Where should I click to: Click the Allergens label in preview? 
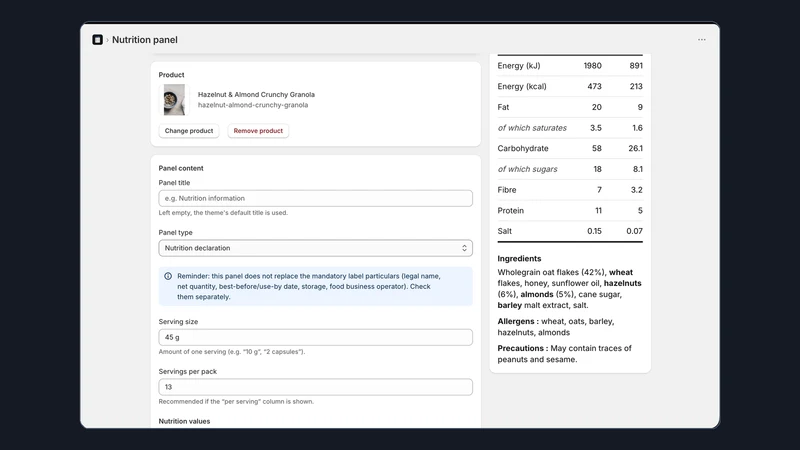518,321
